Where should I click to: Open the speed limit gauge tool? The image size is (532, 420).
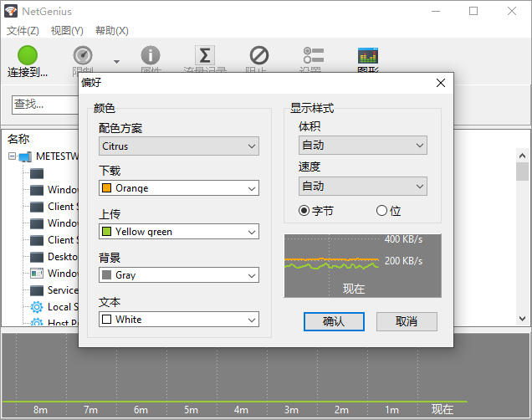[x=83, y=55]
